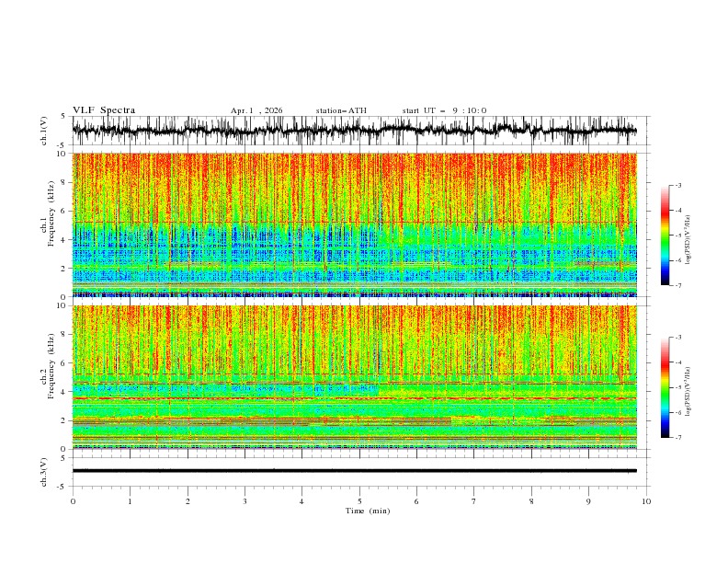This screenshot has height=563, width=728.
Task: Click the "ch.1(V)" waveform axis label
Action: pos(44,131)
